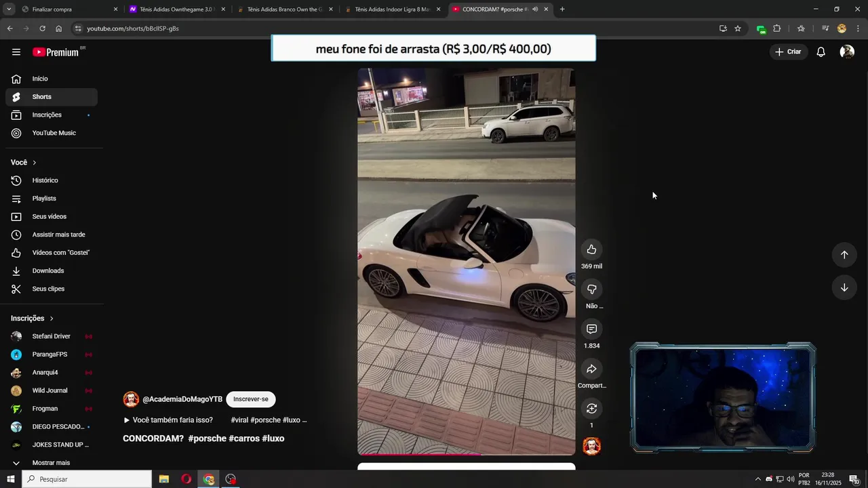This screenshot has width=868, height=488.
Task: Open Seus vídeos in sidebar
Action: (x=52, y=217)
